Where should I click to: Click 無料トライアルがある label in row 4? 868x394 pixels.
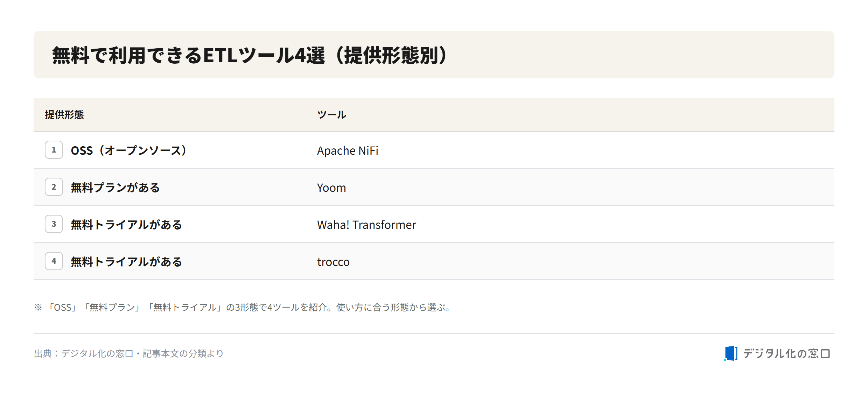[126, 262]
